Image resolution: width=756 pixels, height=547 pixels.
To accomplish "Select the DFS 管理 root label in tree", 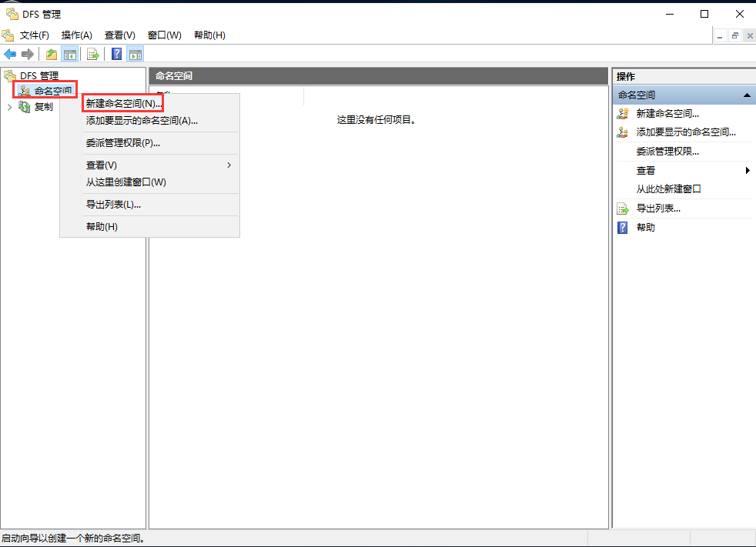I will coord(39,75).
